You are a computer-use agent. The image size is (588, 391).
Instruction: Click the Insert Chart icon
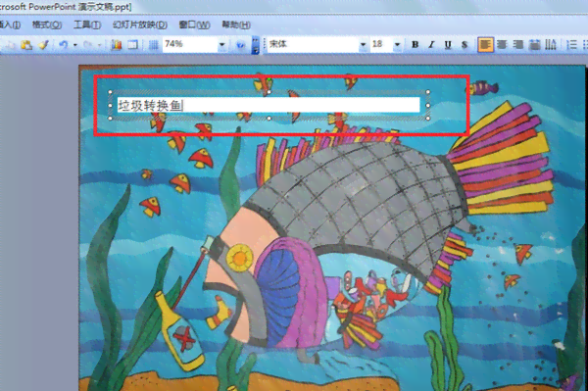pyautogui.click(x=117, y=45)
